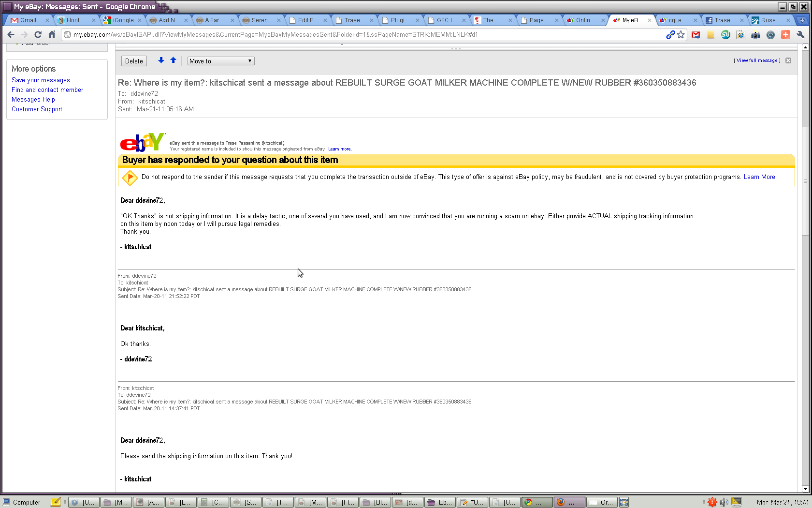
Task: Click the eBay logo in the message
Action: tap(143, 142)
